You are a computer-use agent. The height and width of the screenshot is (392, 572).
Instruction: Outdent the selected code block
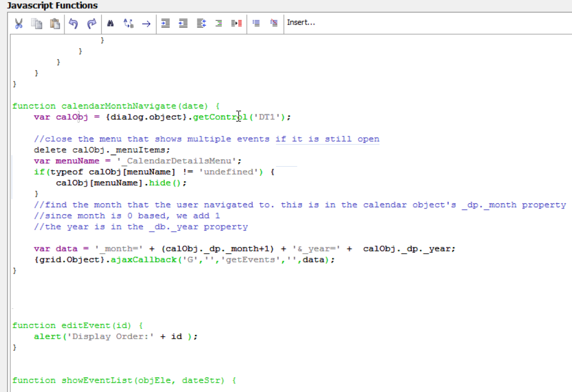[x=183, y=24]
